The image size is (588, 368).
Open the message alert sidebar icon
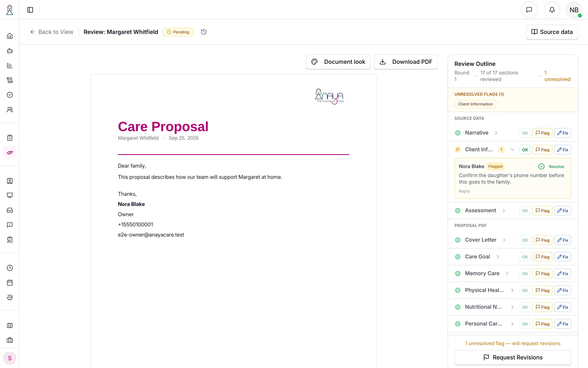point(10,225)
